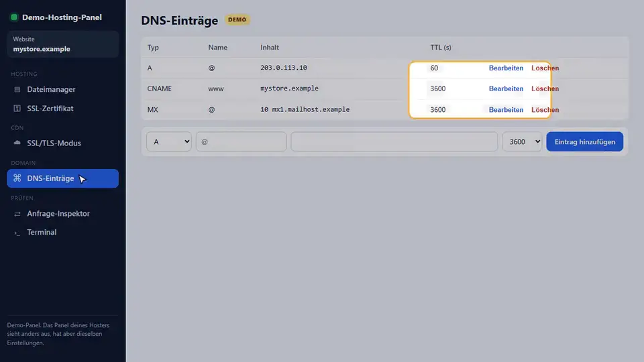Select the website box mystore.example

[63, 44]
